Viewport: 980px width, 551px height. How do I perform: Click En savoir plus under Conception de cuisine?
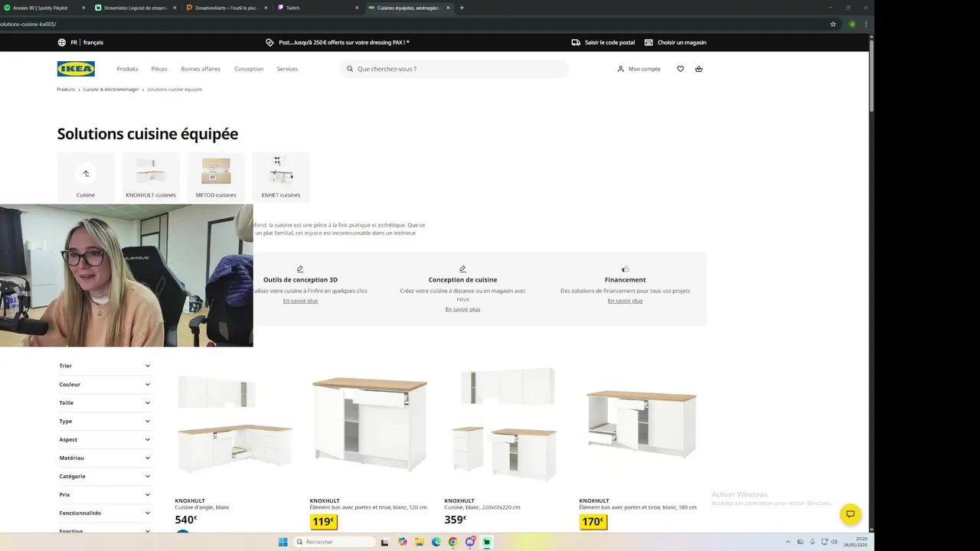[x=462, y=309]
